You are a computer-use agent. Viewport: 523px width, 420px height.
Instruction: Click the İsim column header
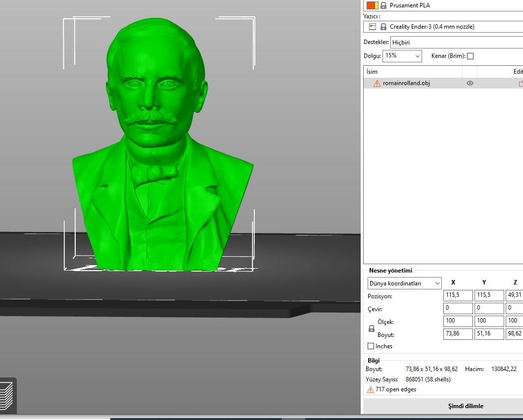pos(413,71)
